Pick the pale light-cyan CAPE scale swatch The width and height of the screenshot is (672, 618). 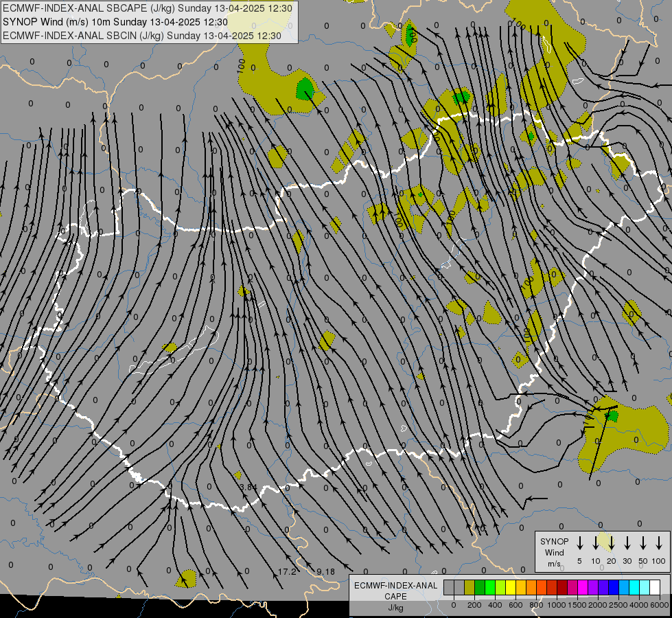[645, 587]
